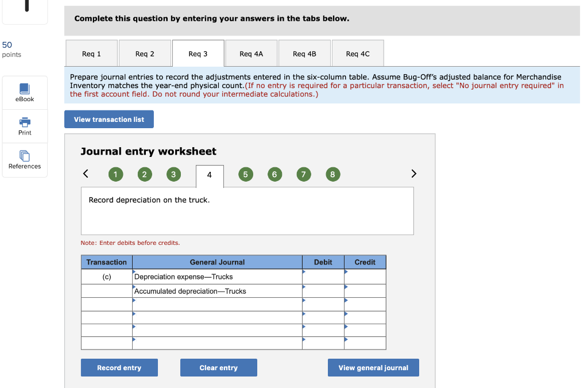The width and height of the screenshot is (588, 388).
Task: Click fourth row Debit field
Action: pyautogui.click(x=323, y=318)
